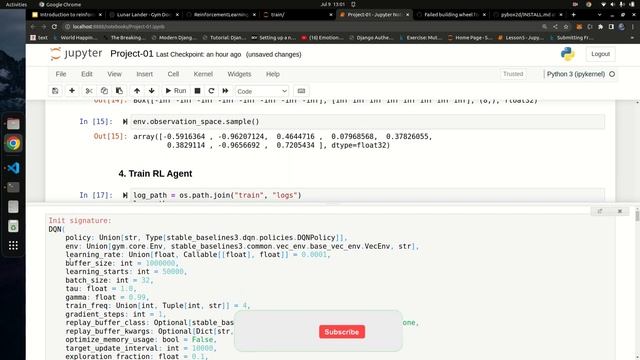The width and height of the screenshot is (640, 360).
Task: Open Activities overview
Action: (x=16, y=4)
